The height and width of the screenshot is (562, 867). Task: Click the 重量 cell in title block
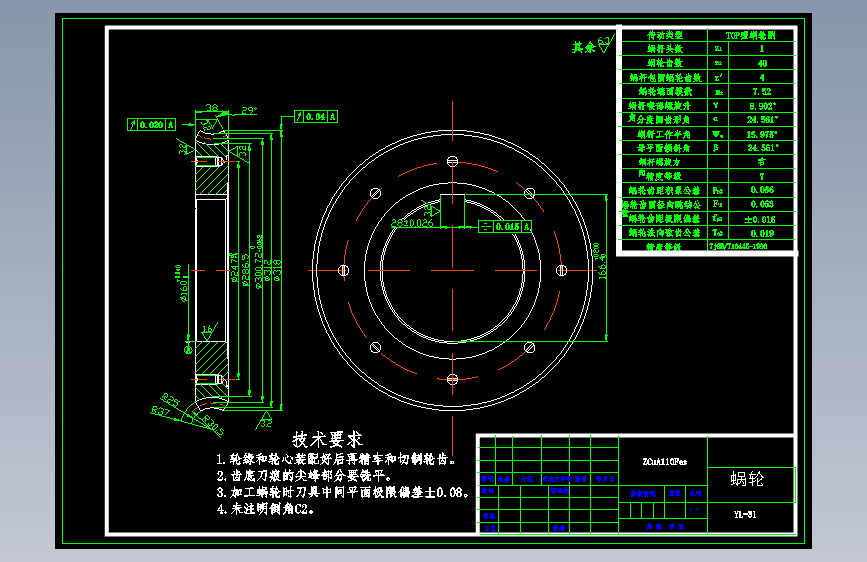point(675,493)
